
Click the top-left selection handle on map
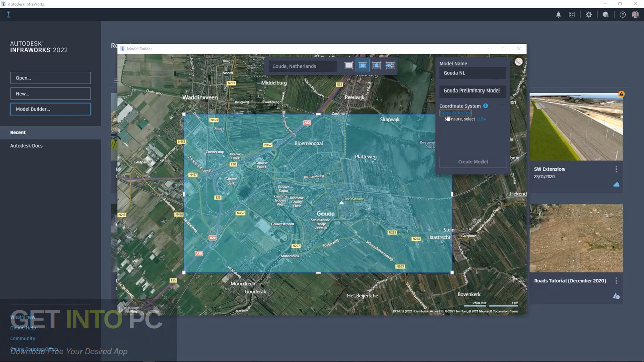[x=184, y=115]
